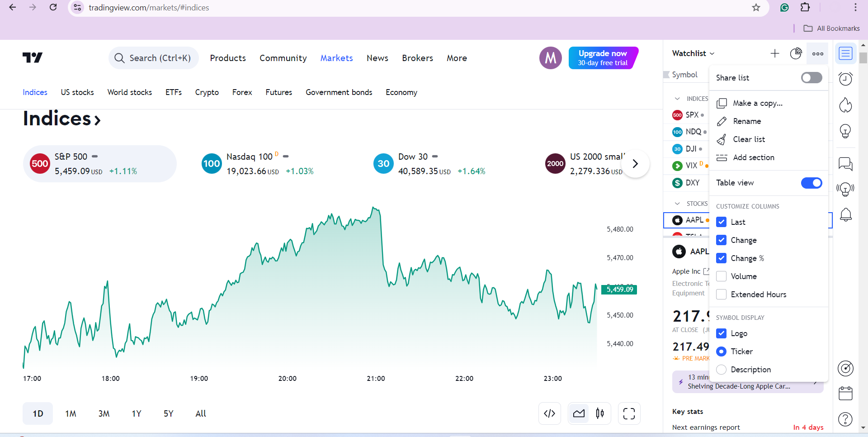Click the Search (Ctrl+K) field
Viewport: 868px width, 437px height.
pyautogui.click(x=154, y=58)
